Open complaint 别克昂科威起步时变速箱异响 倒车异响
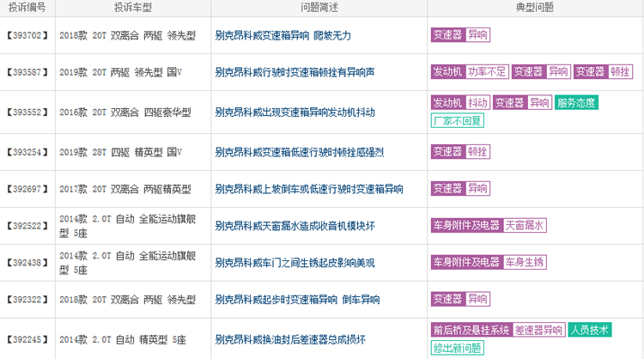Screen dimensions: 644x359 tap(297, 300)
